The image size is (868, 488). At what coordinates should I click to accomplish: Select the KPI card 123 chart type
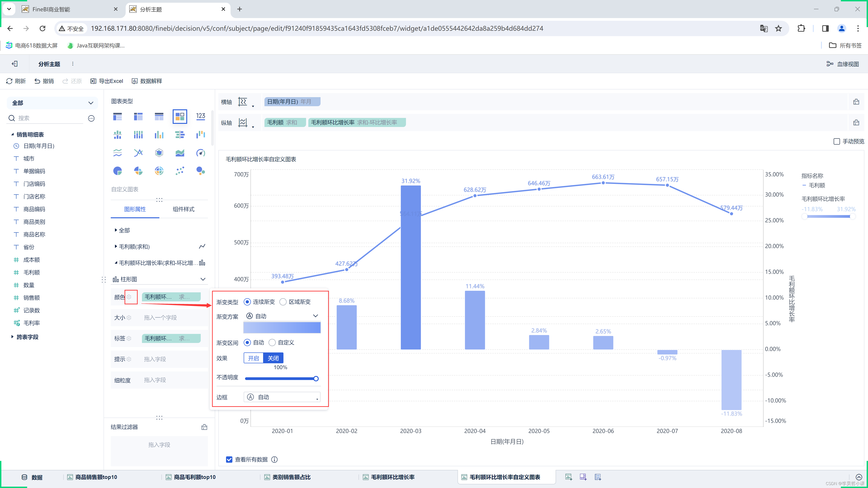tap(200, 117)
